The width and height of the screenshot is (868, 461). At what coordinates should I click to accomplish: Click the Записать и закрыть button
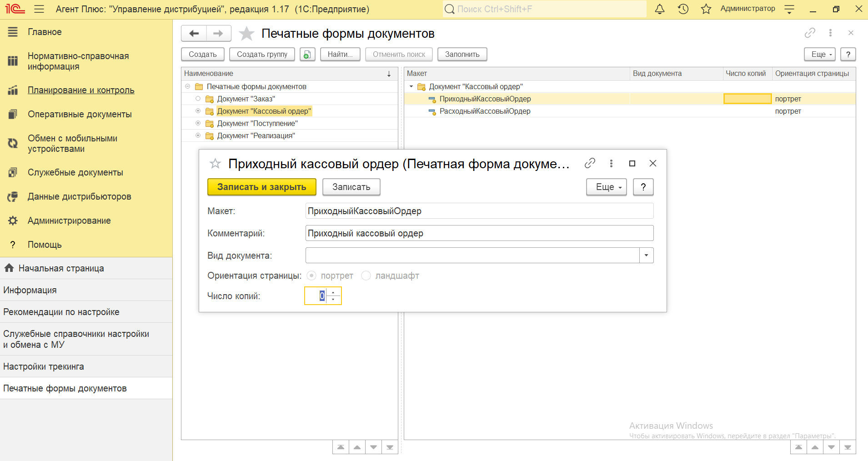pyautogui.click(x=261, y=187)
